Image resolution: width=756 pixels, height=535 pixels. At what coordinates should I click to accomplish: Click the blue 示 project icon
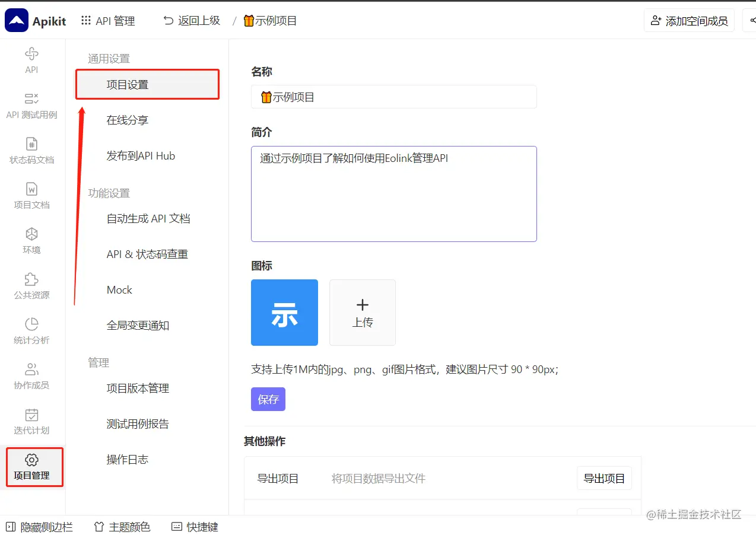[284, 313]
